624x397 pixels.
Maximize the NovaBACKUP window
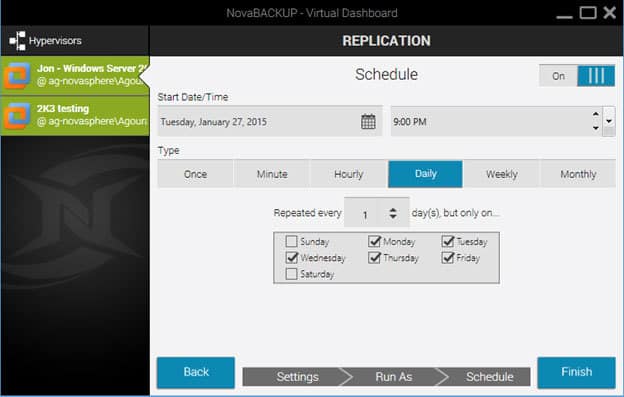tap(588, 13)
